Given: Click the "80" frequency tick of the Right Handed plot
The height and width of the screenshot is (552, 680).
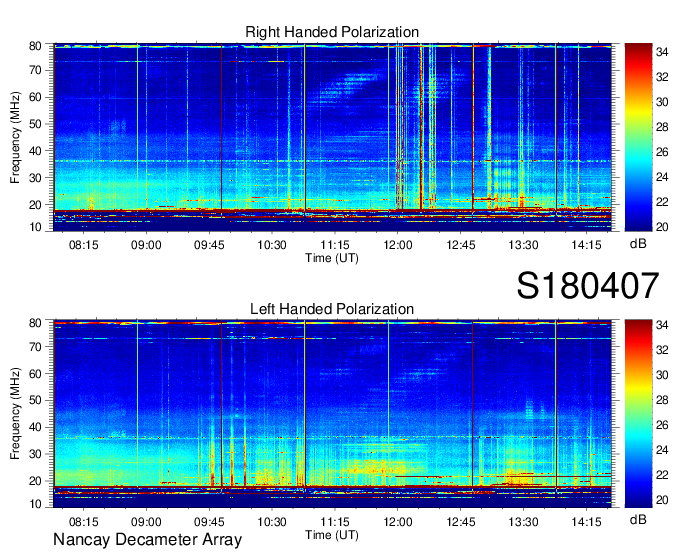Looking at the screenshot, I should coord(35,46).
